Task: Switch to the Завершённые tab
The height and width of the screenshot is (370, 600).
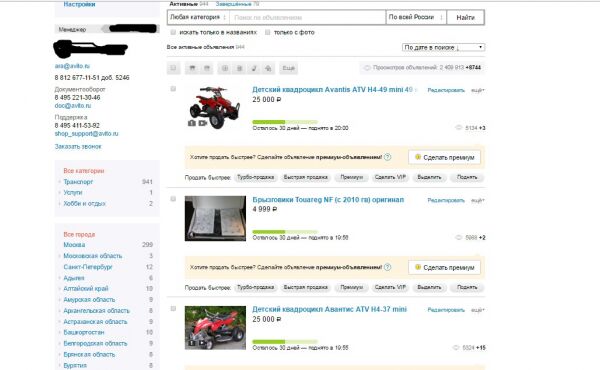Action: [233, 4]
